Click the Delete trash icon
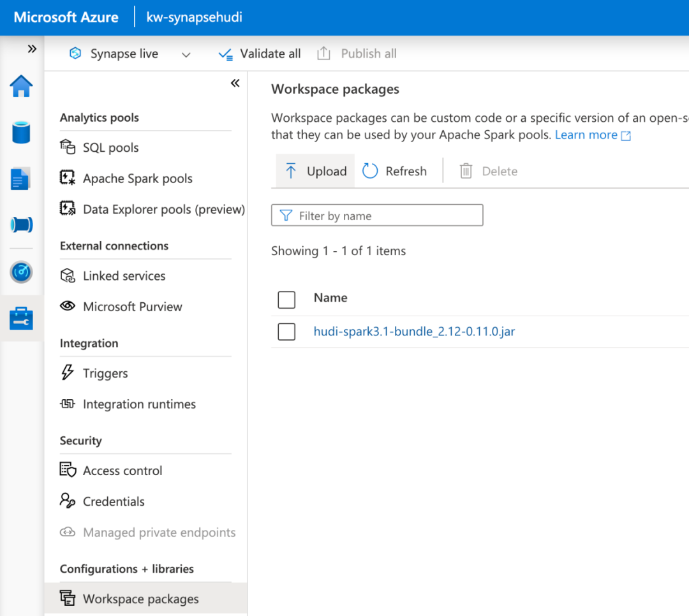The image size is (689, 616). (x=466, y=171)
